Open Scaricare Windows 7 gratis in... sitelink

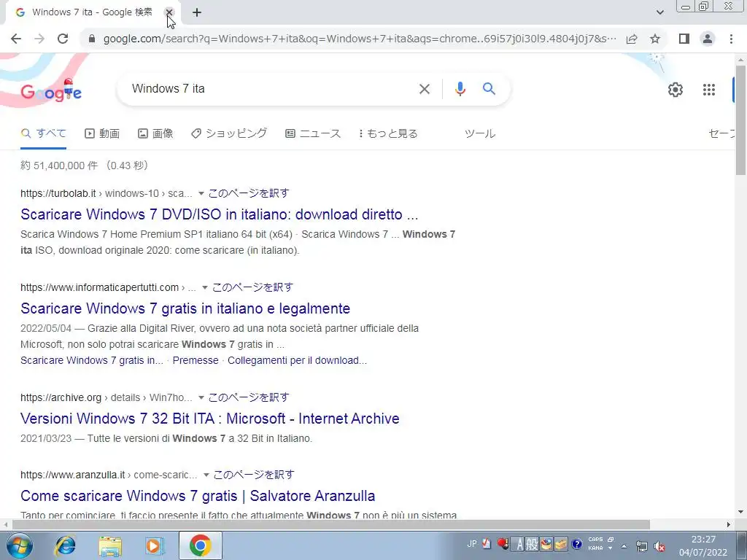[91, 360]
